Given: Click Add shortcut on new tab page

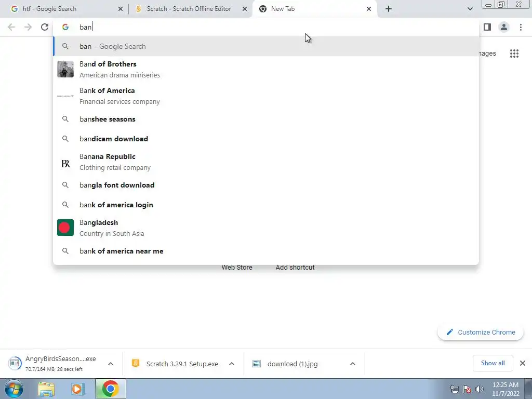Looking at the screenshot, I should 295,268.
